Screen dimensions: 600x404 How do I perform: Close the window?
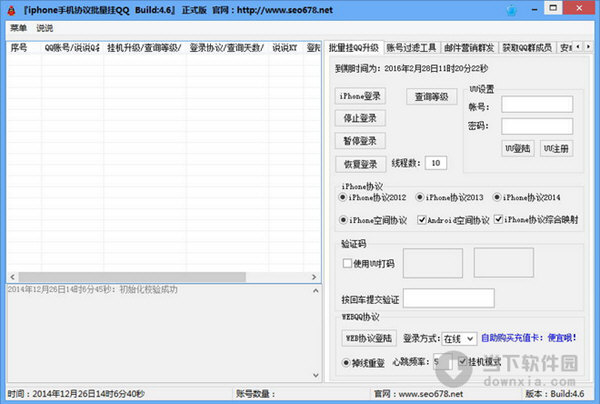579,8
